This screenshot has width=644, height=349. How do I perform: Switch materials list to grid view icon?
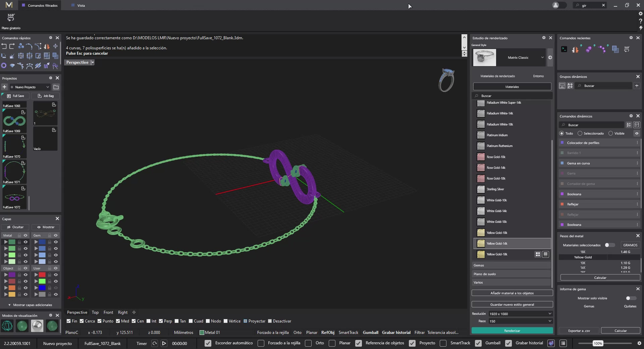click(538, 254)
